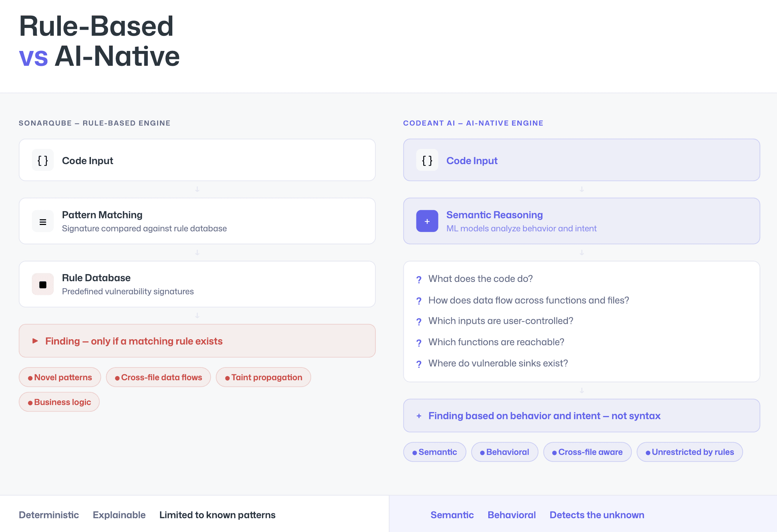This screenshot has height=532, width=777.
Task: Select the Cross-file data flows tag
Action: point(158,377)
